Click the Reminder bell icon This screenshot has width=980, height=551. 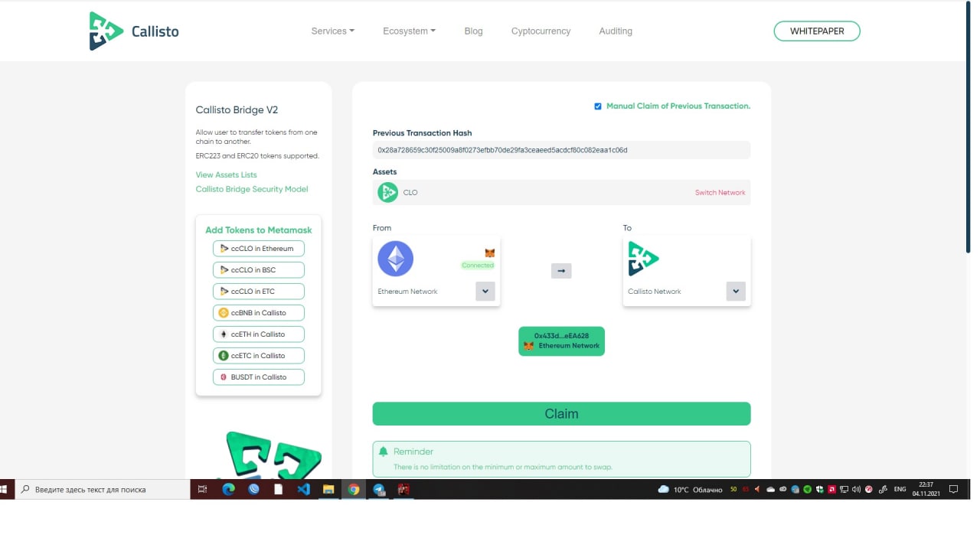click(x=384, y=452)
